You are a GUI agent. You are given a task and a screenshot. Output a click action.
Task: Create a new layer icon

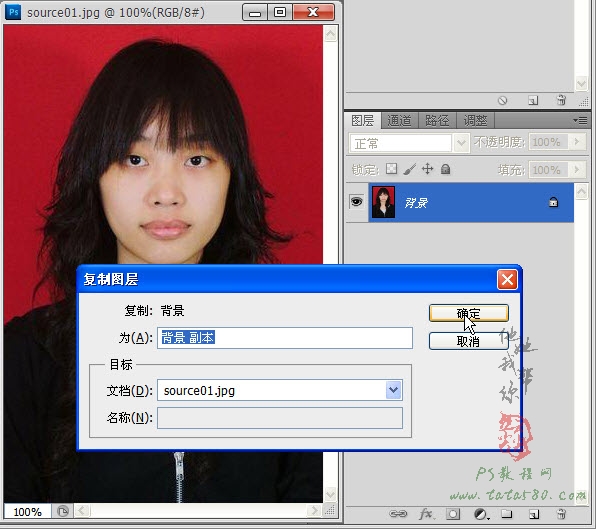click(534, 514)
